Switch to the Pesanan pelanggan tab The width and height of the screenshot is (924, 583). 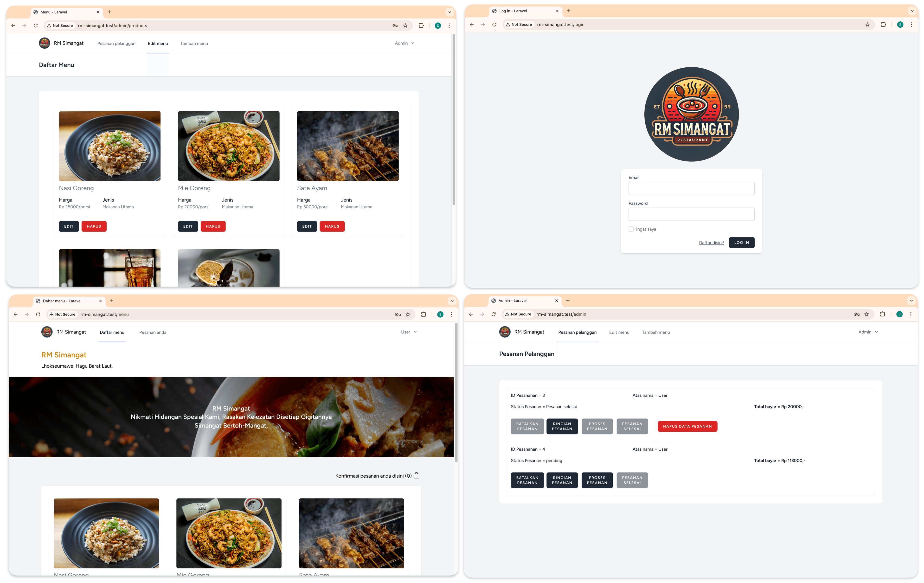[577, 332]
